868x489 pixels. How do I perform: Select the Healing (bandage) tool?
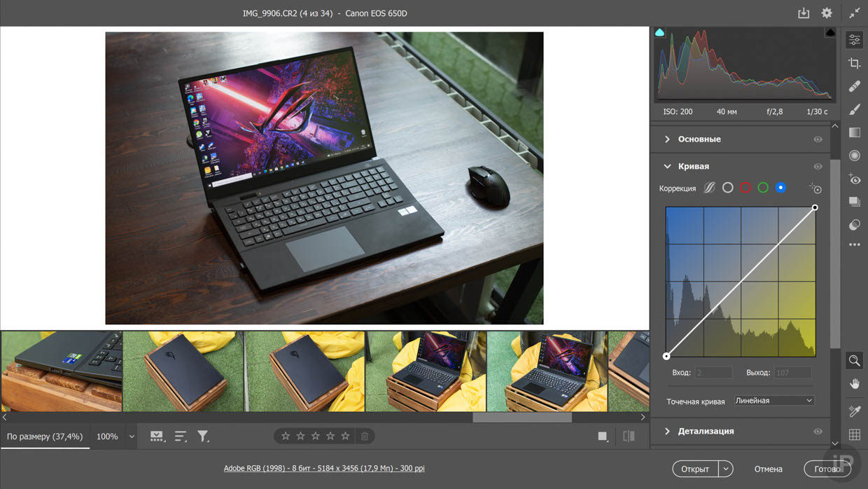[x=855, y=86]
